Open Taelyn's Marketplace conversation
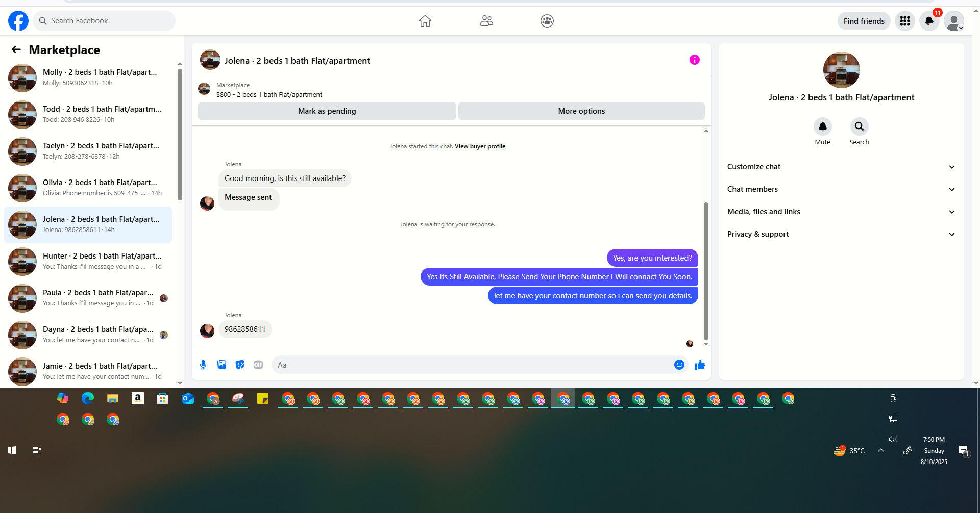Viewport: 980px width, 513px height. pyautogui.click(x=88, y=151)
